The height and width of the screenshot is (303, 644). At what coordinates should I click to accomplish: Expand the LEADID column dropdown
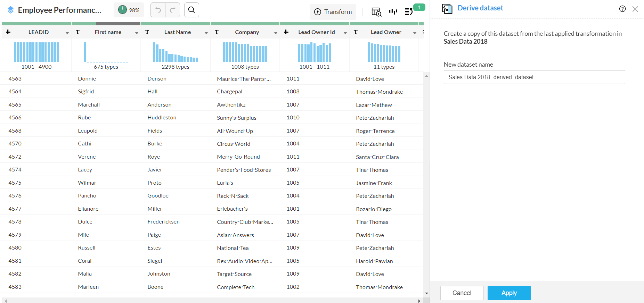[67, 33]
